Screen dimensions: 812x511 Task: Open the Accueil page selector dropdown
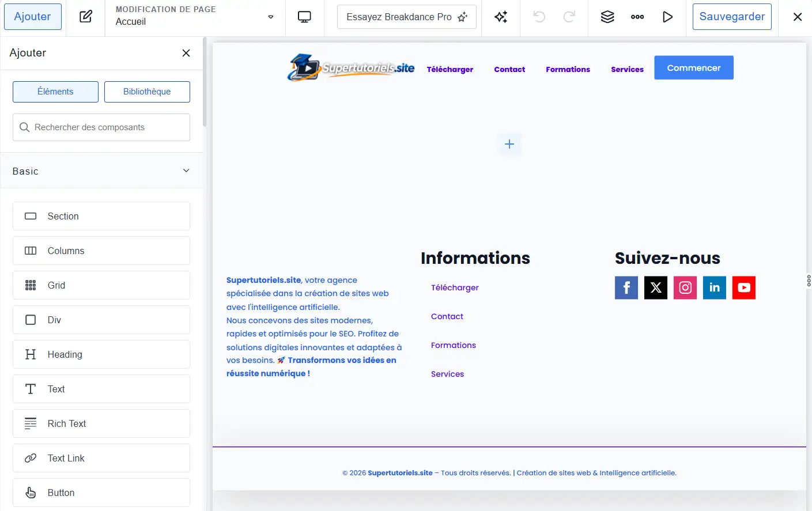tap(195, 17)
